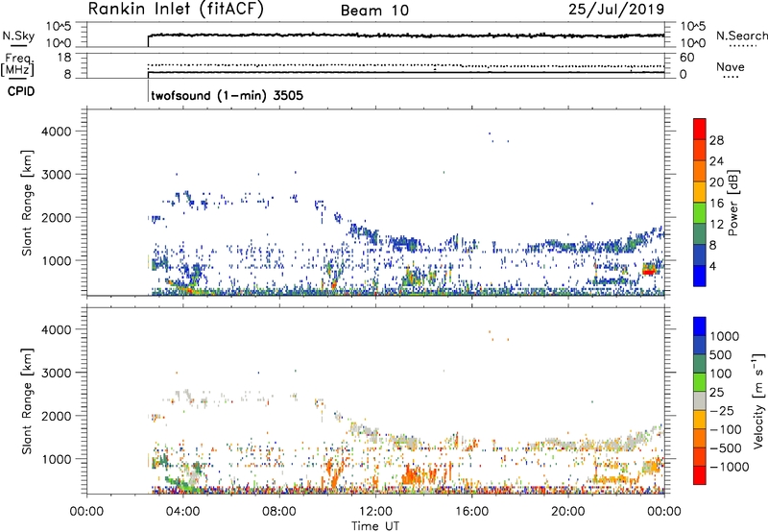Screen dimensions: 768x532
Task: Select '24' on the Power color bar
Action: tap(716, 161)
